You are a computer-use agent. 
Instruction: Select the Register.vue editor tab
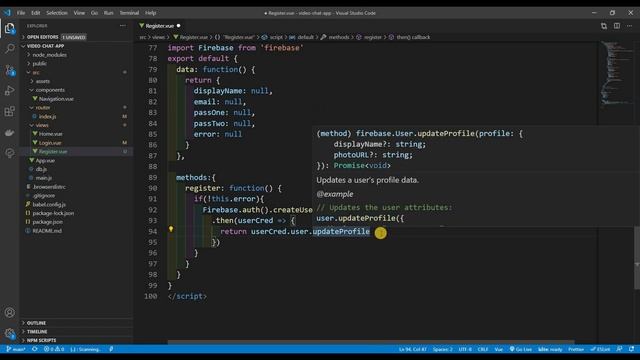click(x=160, y=26)
